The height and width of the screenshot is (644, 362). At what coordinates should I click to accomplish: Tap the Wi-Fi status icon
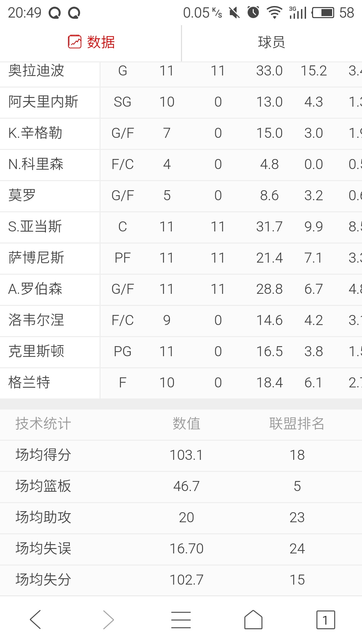pos(275,13)
